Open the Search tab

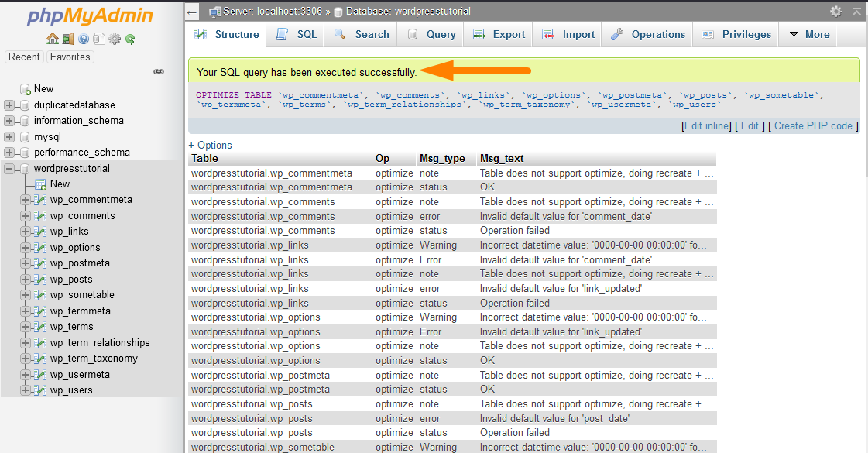tap(362, 34)
